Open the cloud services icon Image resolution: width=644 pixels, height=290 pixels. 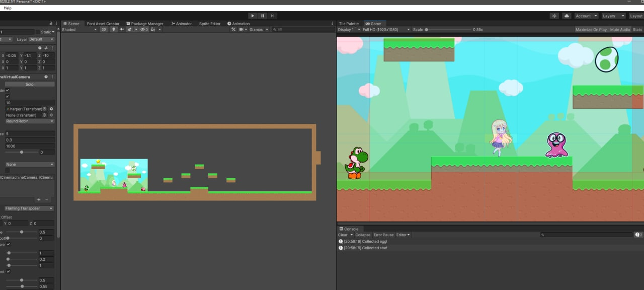(567, 16)
